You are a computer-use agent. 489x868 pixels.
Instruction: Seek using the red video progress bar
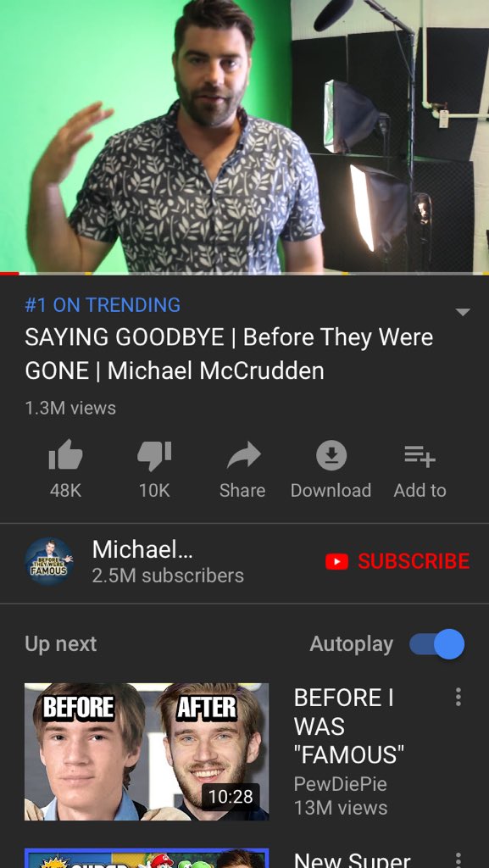point(9,274)
